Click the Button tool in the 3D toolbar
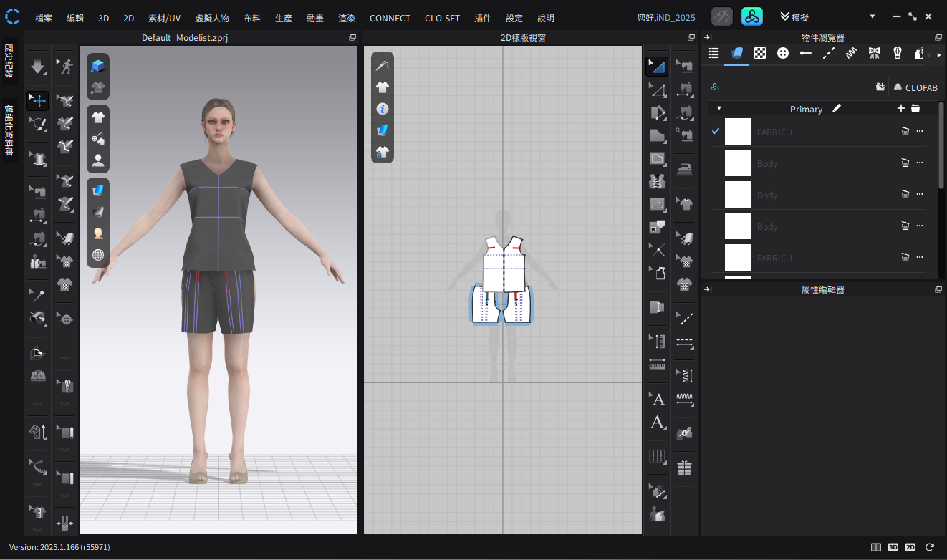This screenshot has height=560, width=947. point(66,319)
